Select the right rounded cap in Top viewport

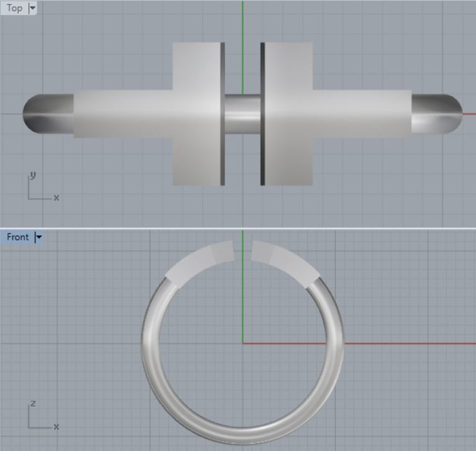click(x=437, y=114)
